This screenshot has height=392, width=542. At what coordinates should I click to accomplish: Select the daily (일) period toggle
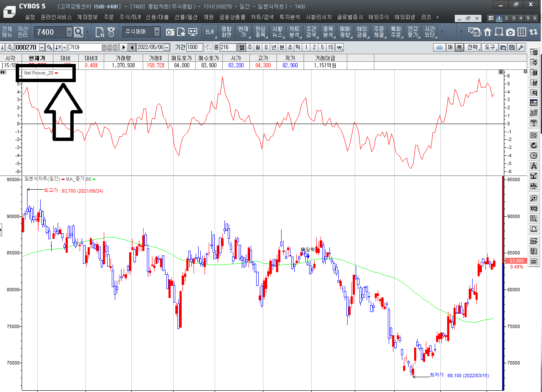point(242,47)
